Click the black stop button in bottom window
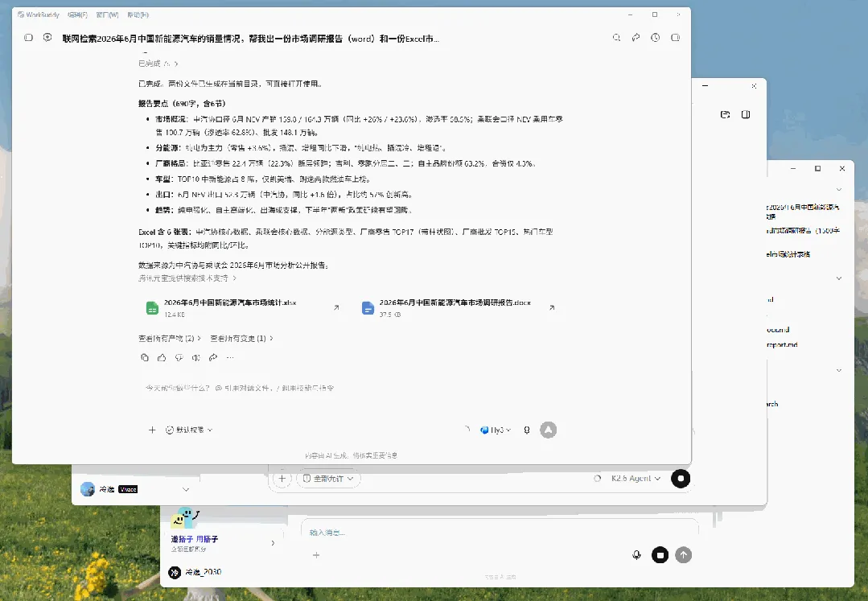The image size is (868, 601). pyautogui.click(x=660, y=555)
